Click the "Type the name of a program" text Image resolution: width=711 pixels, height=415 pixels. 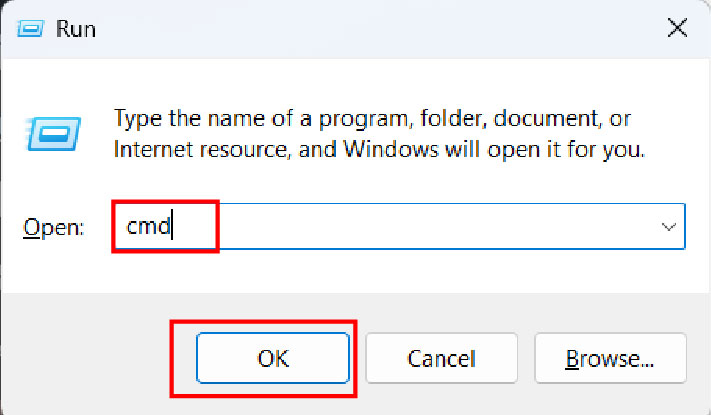click(260, 118)
